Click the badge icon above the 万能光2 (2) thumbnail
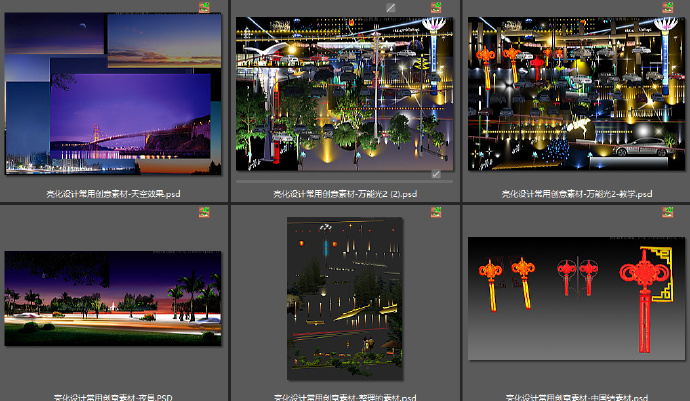The image size is (690, 401). pyautogui.click(x=436, y=7)
